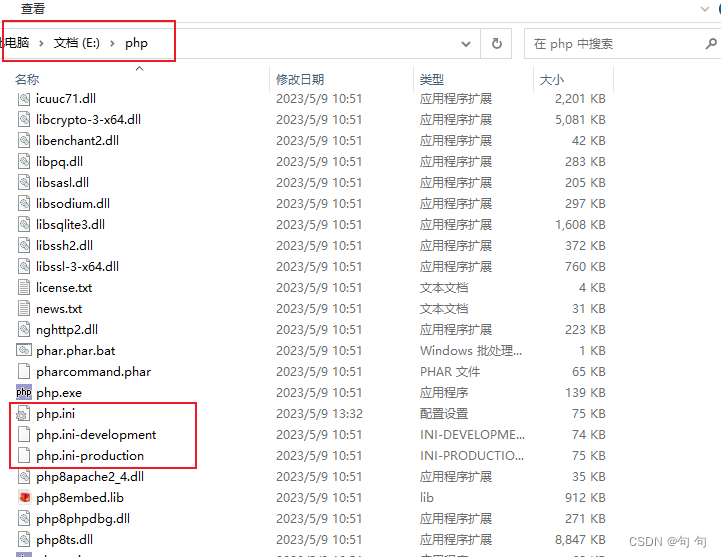721x557 pixels.
Task: Select the file name php.exe
Action: (x=59, y=393)
